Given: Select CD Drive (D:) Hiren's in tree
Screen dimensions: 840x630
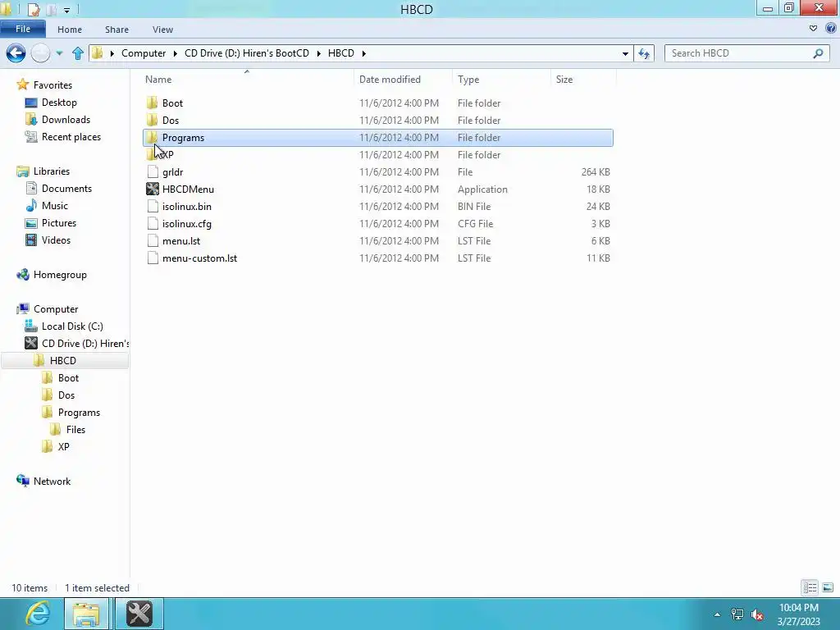Looking at the screenshot, I should coord(85,344).
